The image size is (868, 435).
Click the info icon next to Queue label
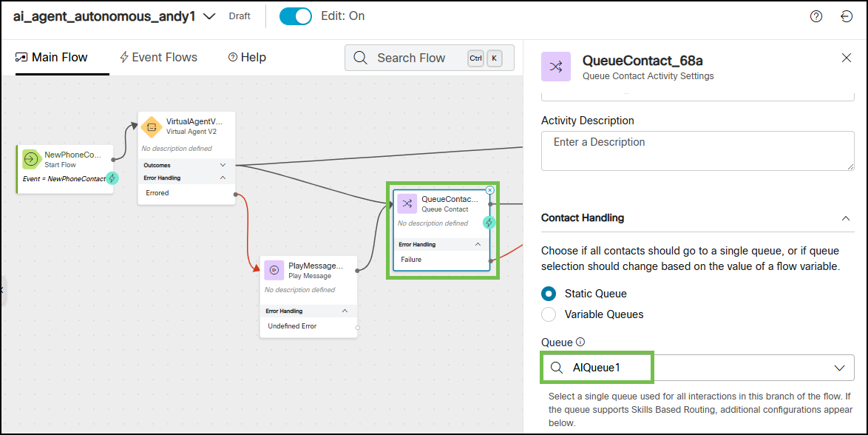pos(580,343)
